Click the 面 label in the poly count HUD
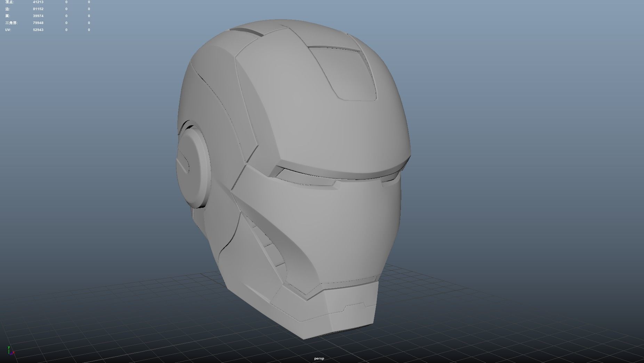The height and width of the screenshot is (363, 644). (x=8, y=16)
